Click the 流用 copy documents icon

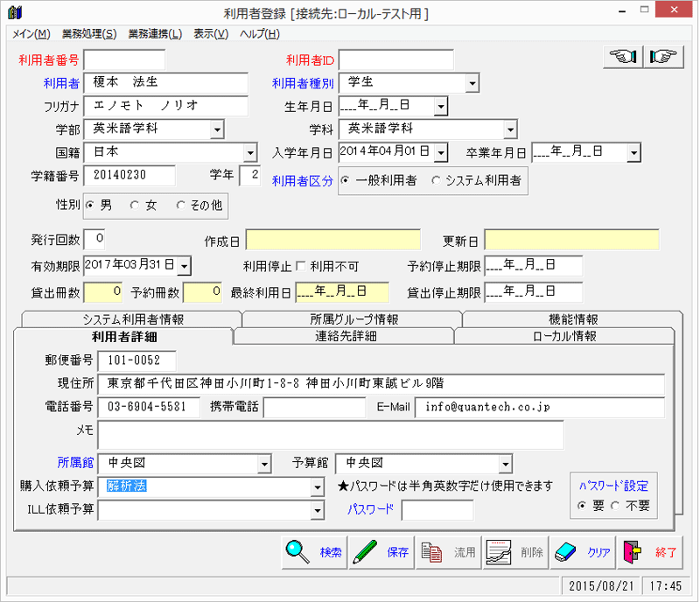[432, 552]
